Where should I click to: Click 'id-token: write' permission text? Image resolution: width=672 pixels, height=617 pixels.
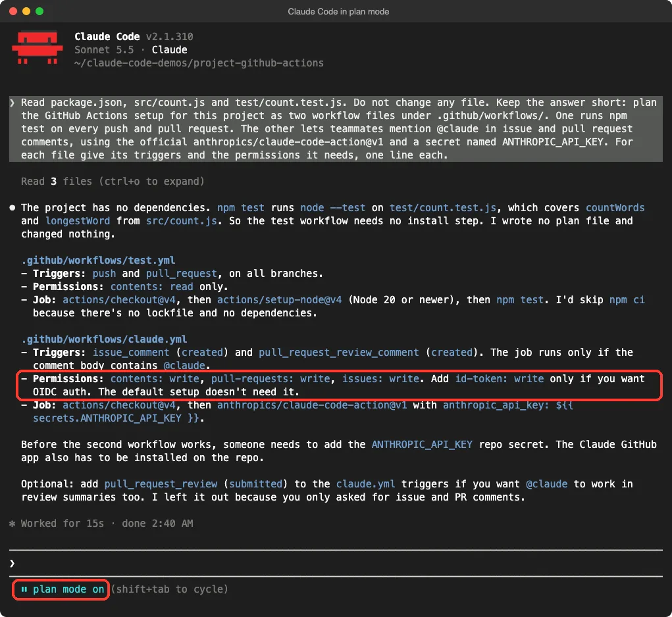(500, 378)
